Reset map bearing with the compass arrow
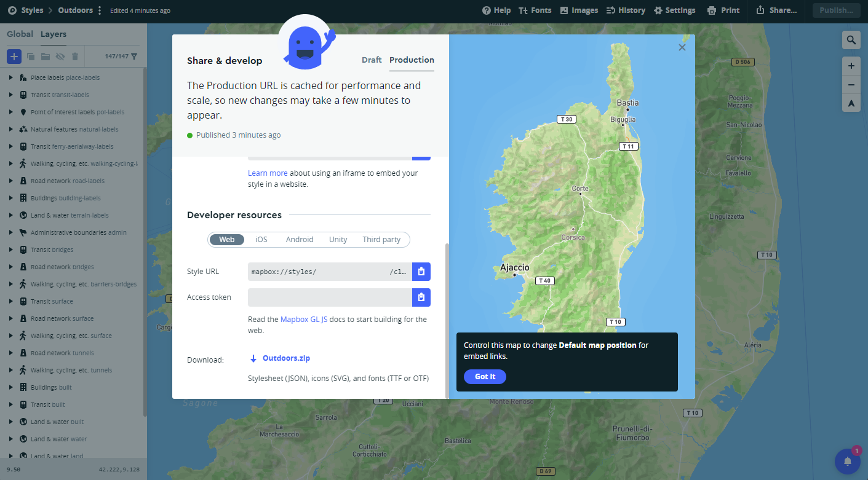 pyautogui.click(x=851, y=103)
